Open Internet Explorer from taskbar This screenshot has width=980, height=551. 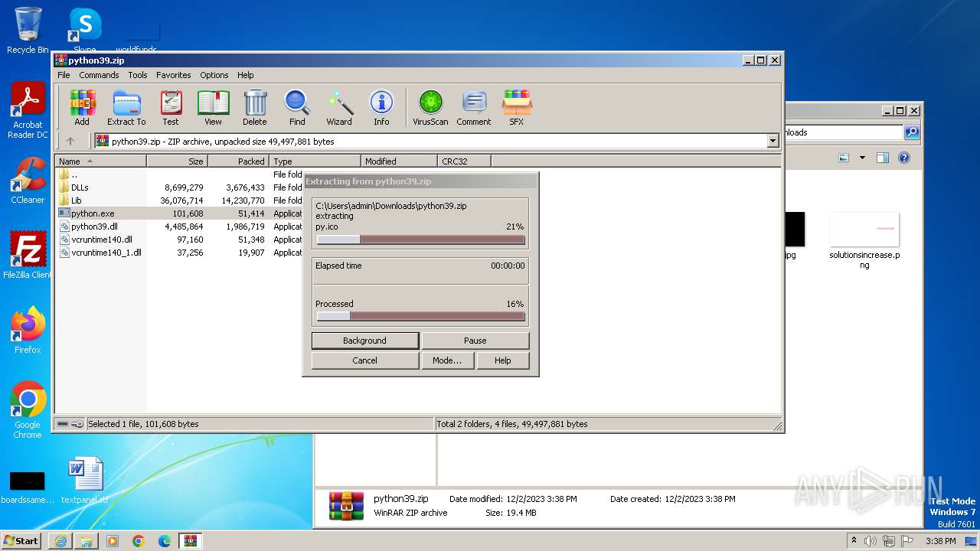click(x=60, y=541)
